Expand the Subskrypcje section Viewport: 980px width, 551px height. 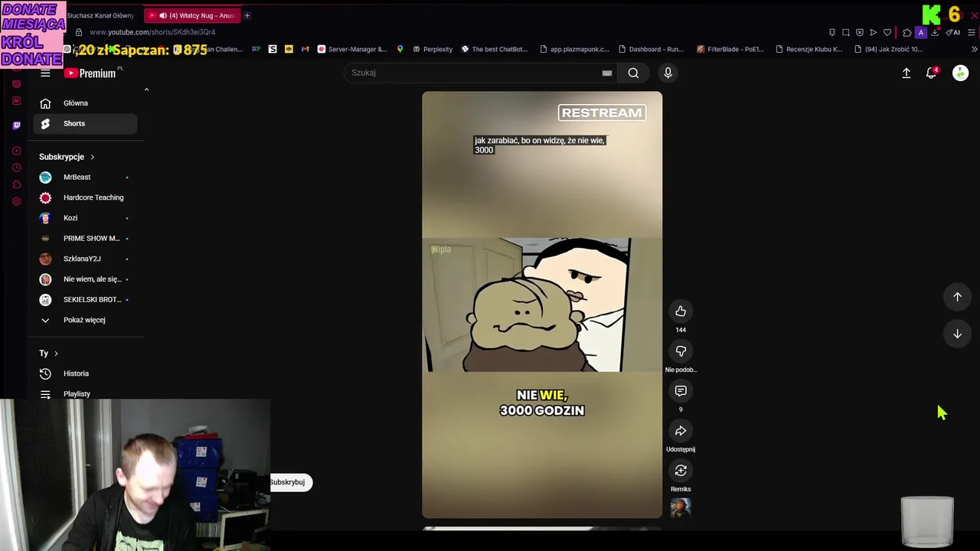67,157
